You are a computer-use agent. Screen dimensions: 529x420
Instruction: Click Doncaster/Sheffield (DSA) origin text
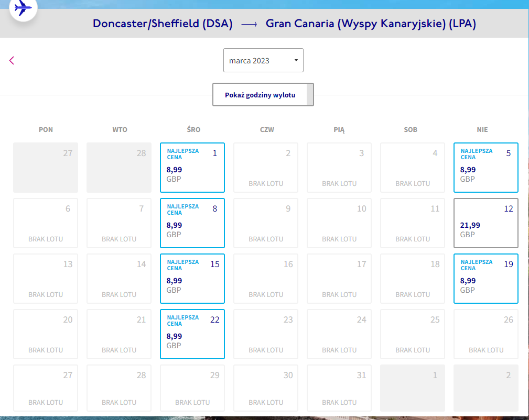(x=163, y=24)
